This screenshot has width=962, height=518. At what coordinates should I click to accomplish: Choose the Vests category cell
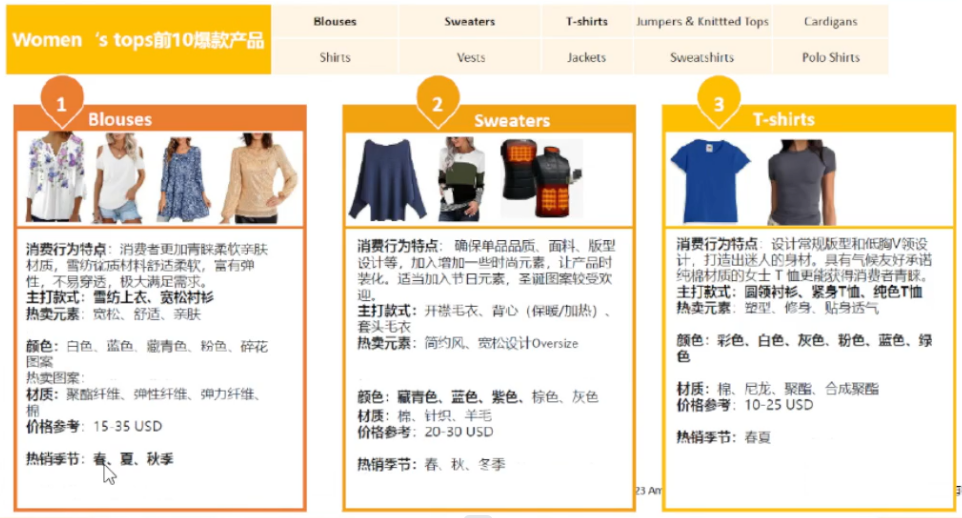click(470, 57)
